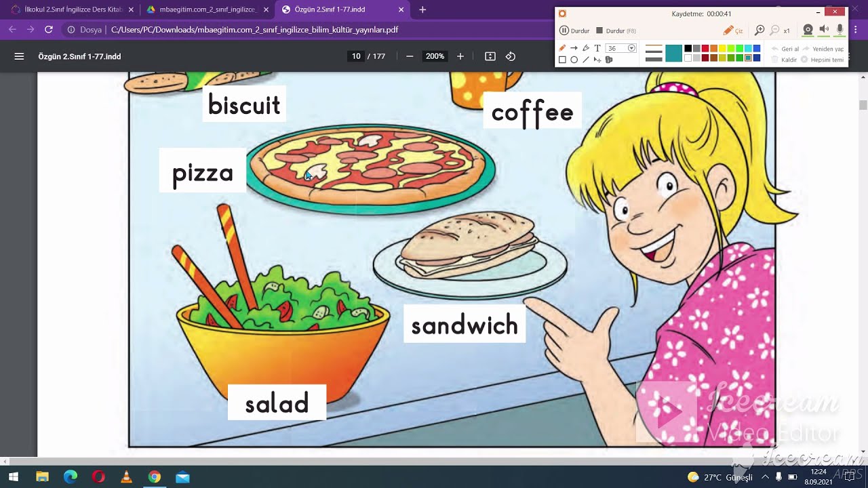The width and height of the screenshot is (868, 488).
Task: Click Kaldır remove button
Action: pyautogui.click(x=784, y=60)
